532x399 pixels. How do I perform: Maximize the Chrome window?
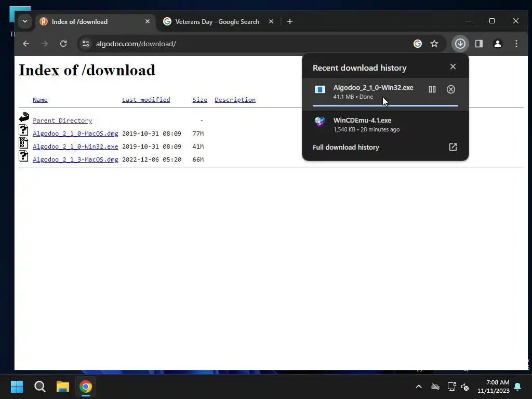(x=492, y=21)
